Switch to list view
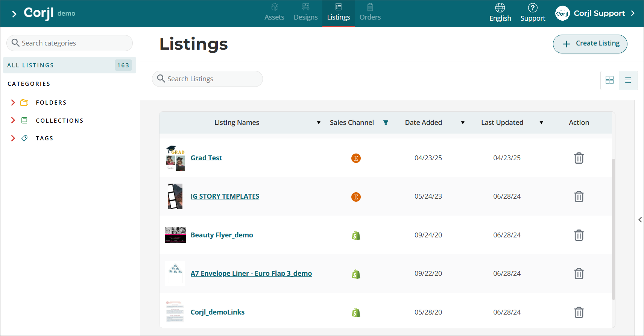The width and height of the screenshot is (644, 336). [628, 80]
